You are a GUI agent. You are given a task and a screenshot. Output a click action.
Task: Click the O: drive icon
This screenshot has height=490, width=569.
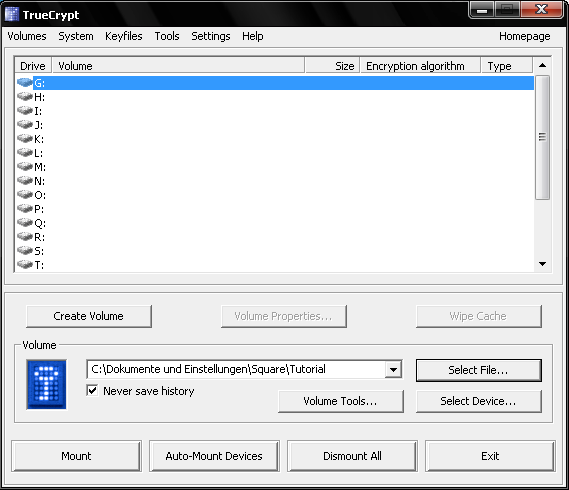[25, 195]
